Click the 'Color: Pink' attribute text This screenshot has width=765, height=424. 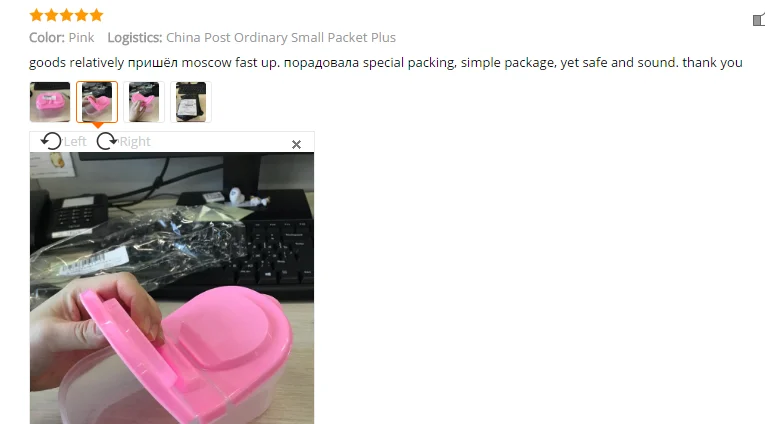pos(61,38)
